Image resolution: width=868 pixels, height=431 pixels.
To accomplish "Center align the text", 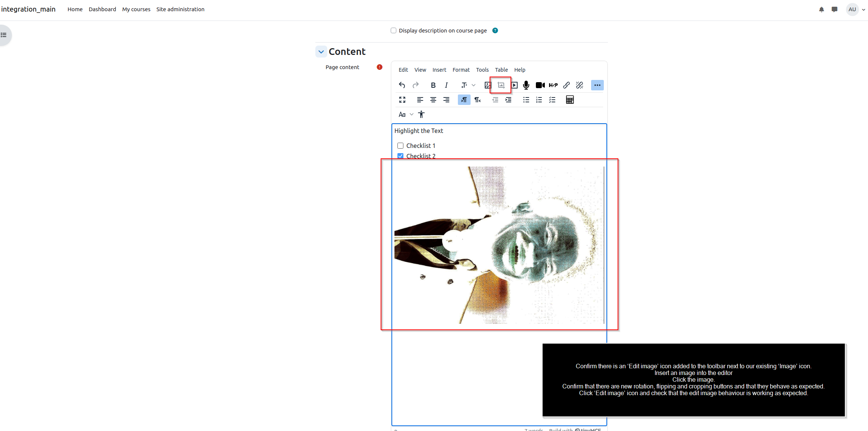I will click(433, 100).
